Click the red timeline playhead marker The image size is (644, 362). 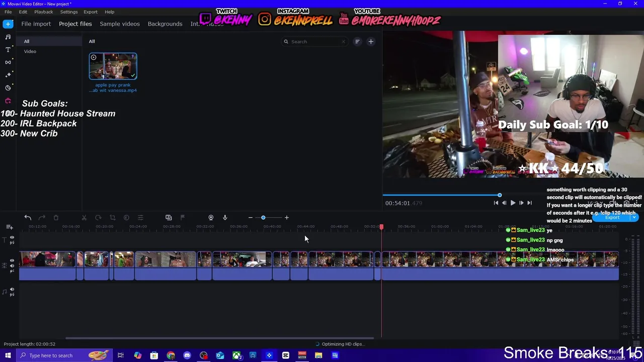pos(381,227)
